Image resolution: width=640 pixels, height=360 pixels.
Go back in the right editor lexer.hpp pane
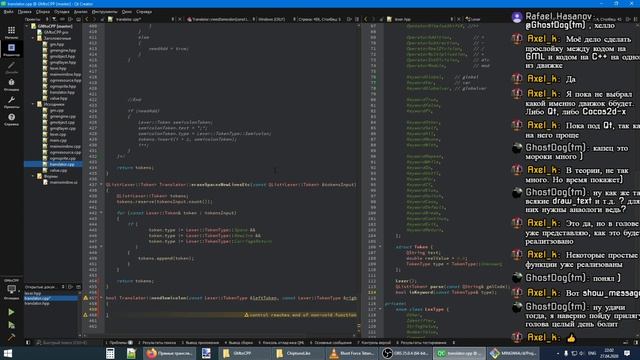[x=366, y=19]
